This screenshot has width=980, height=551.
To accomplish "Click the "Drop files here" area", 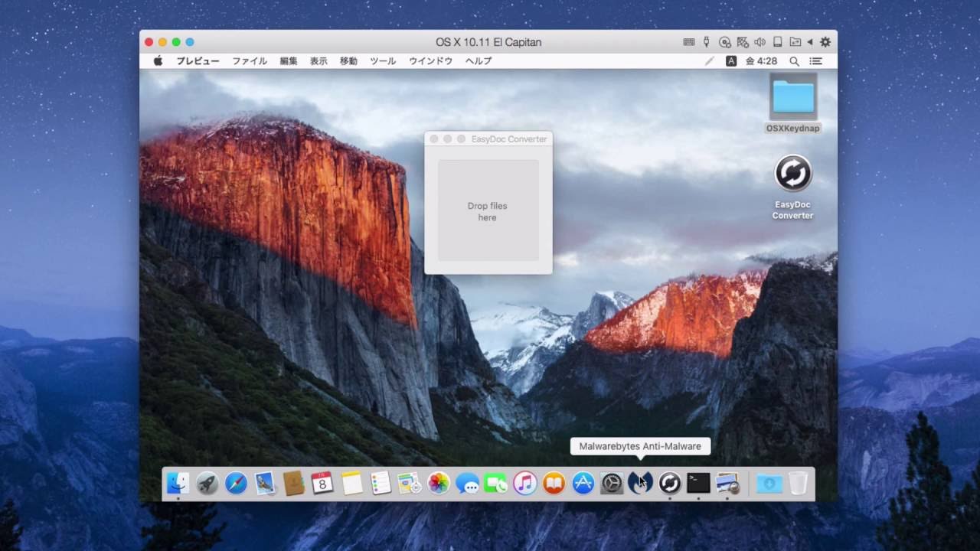I will coord(488,210).
